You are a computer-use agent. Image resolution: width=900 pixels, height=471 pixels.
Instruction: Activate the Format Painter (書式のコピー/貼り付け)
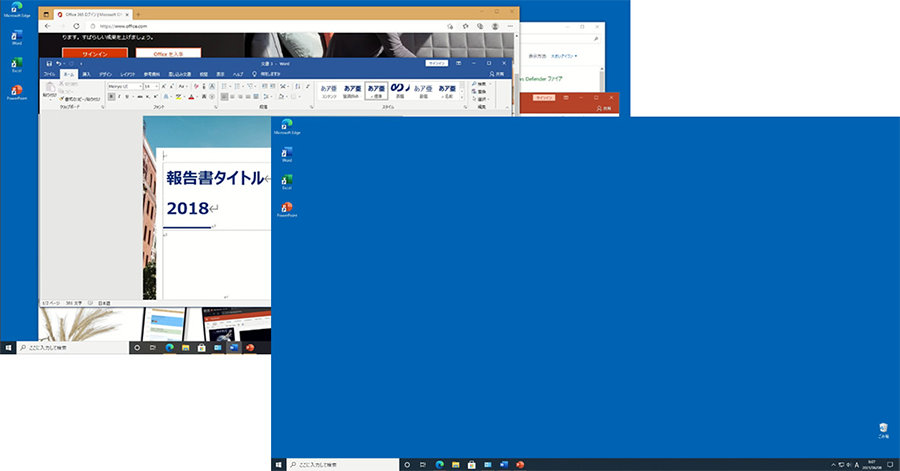coord(80,99)
